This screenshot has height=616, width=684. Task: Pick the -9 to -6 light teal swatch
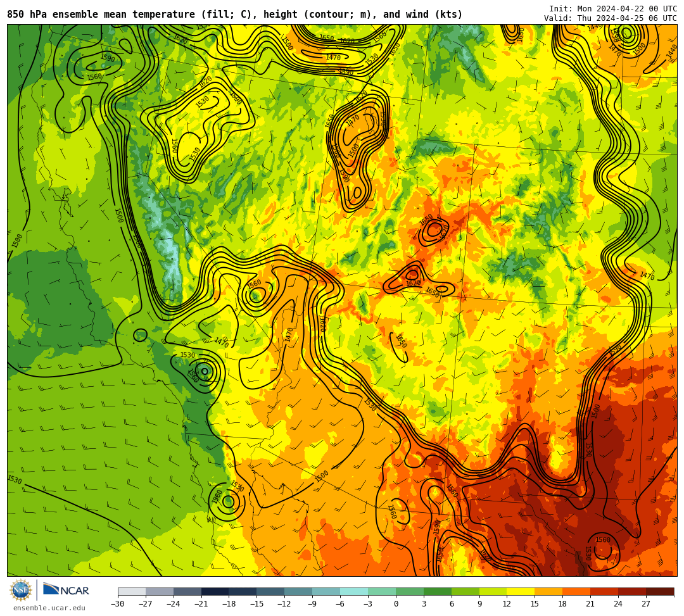(326, 591)
